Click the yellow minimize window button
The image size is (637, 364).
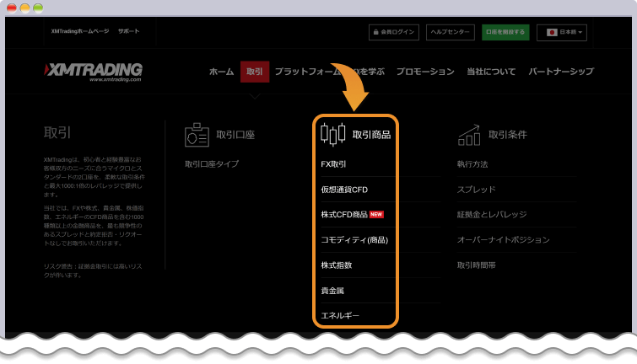(24, 8)
